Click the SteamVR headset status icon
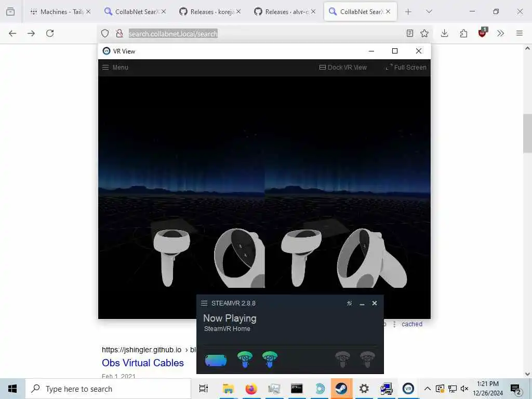 (216, 361)
